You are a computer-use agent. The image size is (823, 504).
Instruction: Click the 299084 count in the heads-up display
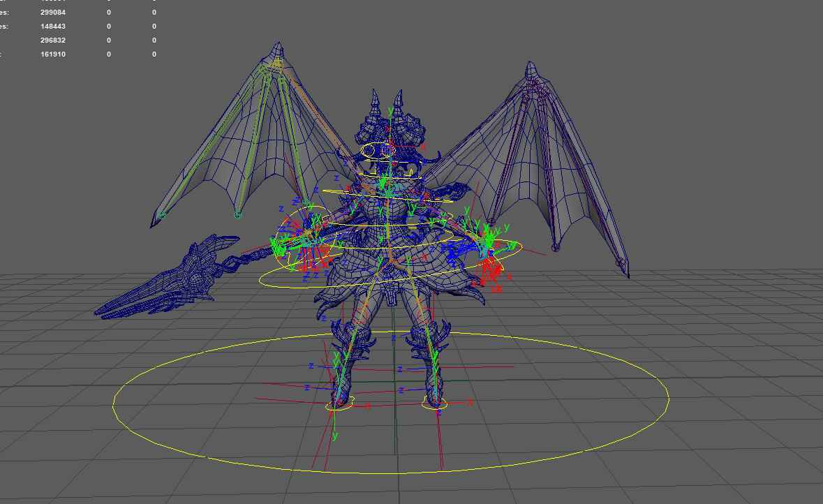click(x=53, y=12)
